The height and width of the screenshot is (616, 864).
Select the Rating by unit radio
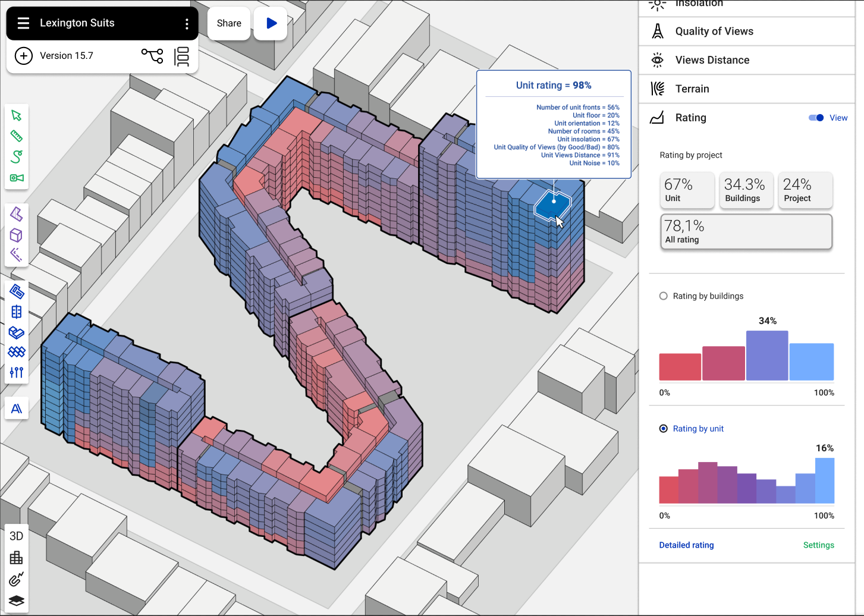coord(664,429)
